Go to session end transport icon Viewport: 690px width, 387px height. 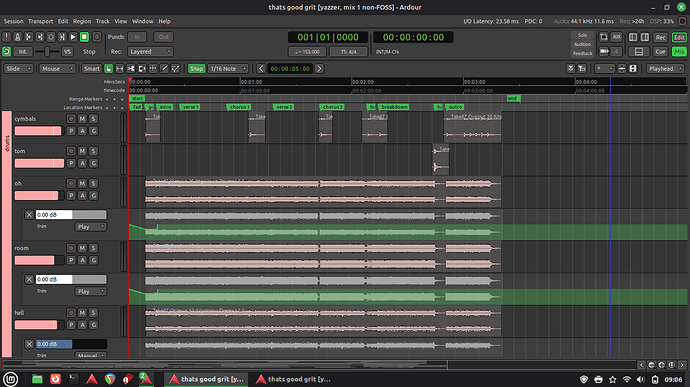pyautogui.click(x=40, y=37)
